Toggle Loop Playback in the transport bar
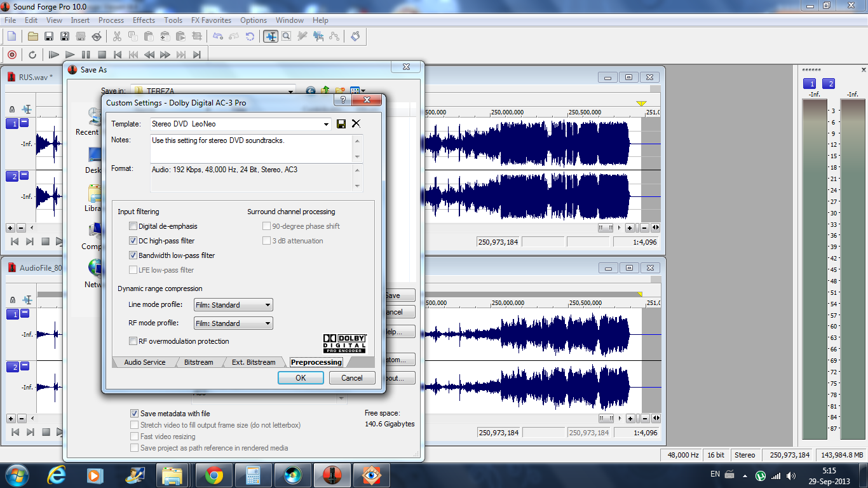Screen dimensions: 868x488 [32, 55]
